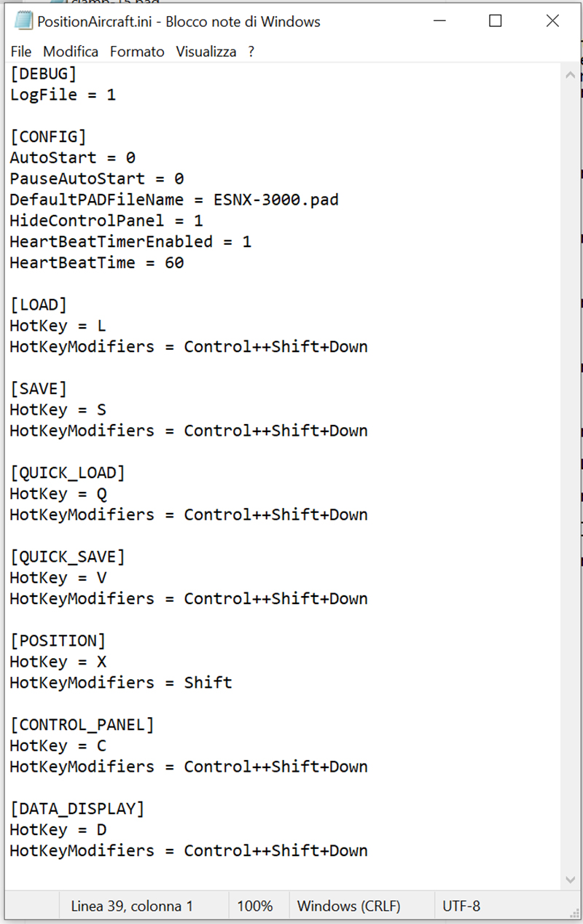
Task: Click the scrollbar up arrow
Action: pos(571,75)
